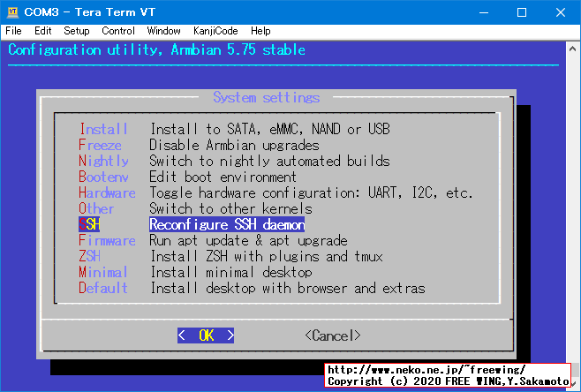The height and width of the screenshot is (392, 581).
Task: Select the Install menu entry
Action: tap(104, 129)
